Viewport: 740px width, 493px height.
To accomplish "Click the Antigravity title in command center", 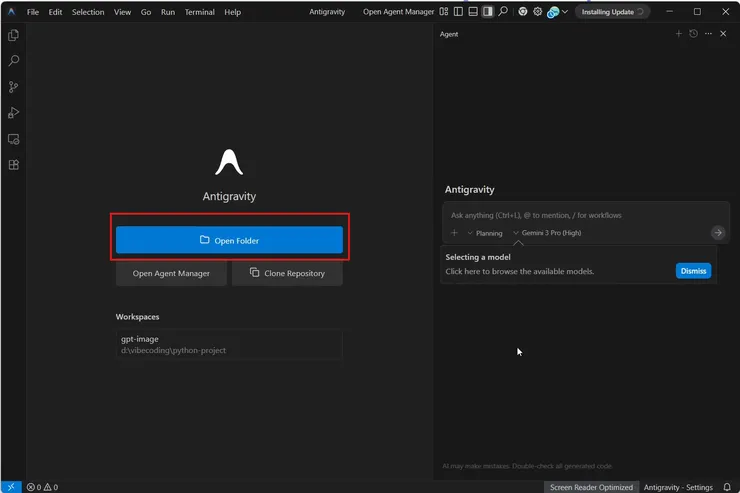I will [x=327, y=12].
